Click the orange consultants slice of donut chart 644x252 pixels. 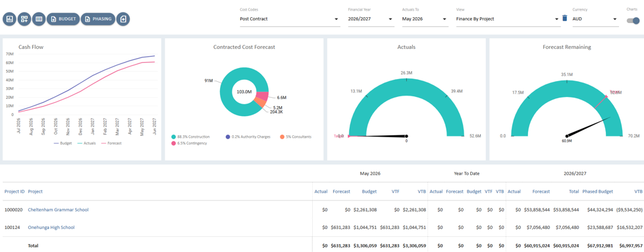[x=259, y=102]
